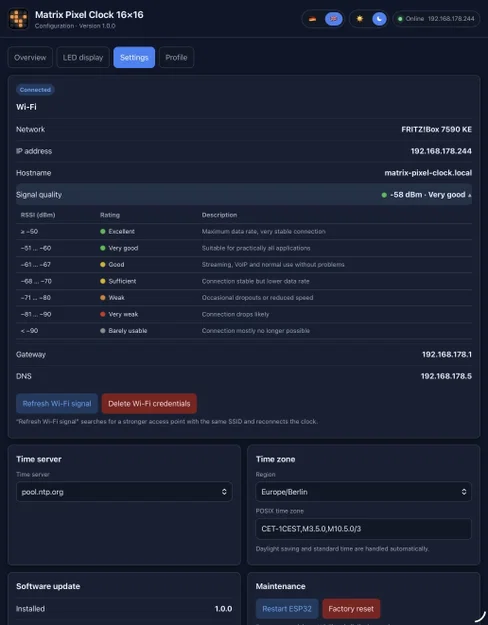Screen dimensions: 488x625
Task: Click Refresh Wi-Fi signal button
Action: [57, 403]
